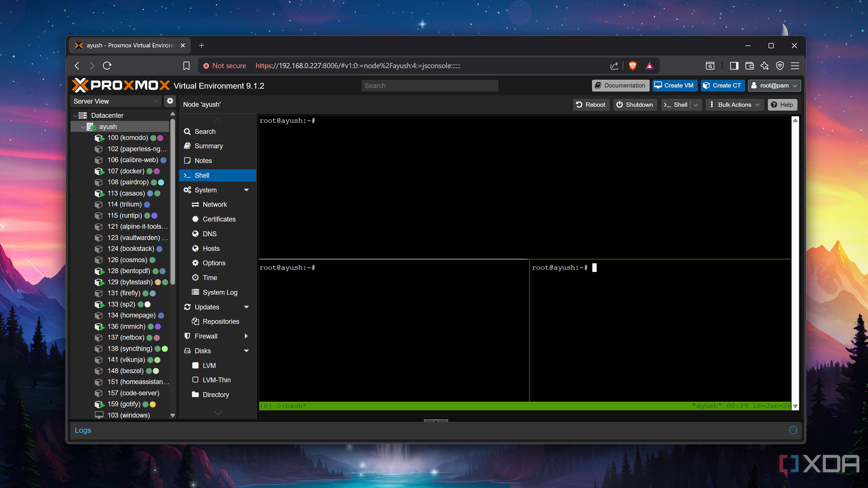Click the resource tree vertical scrollbar

click(x=173, y=202)
